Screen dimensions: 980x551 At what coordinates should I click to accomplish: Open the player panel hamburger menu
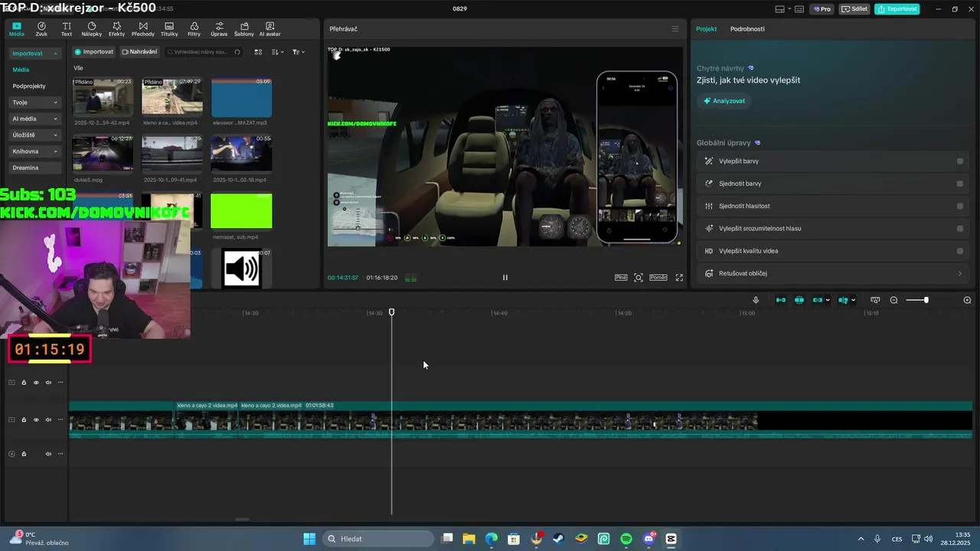675,29
